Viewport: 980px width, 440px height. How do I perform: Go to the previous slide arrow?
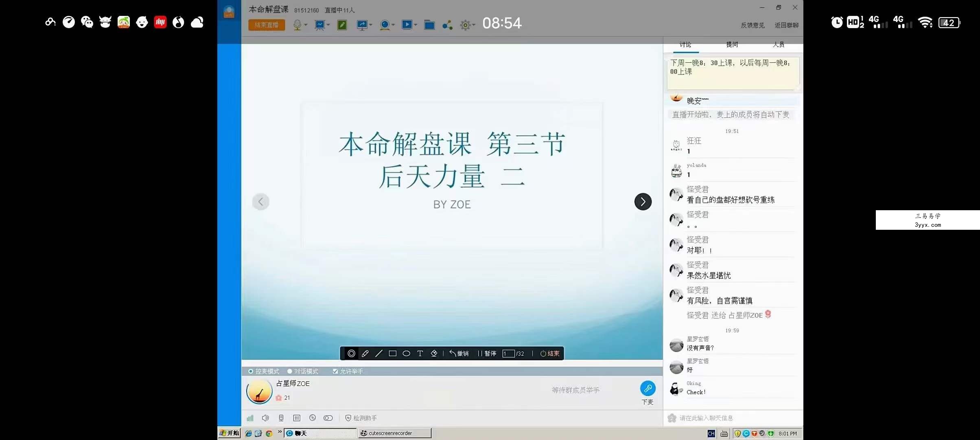click(x=261, y=202)
